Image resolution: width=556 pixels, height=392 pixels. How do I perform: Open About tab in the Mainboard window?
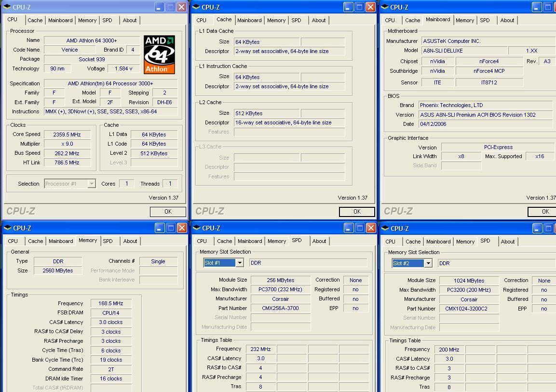click(507, 20)
